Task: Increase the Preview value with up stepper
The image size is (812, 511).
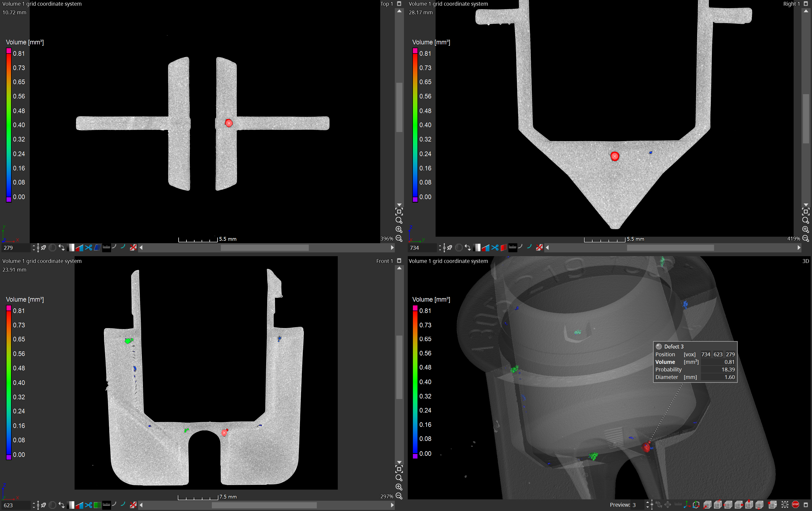Action: coord(647,503)
